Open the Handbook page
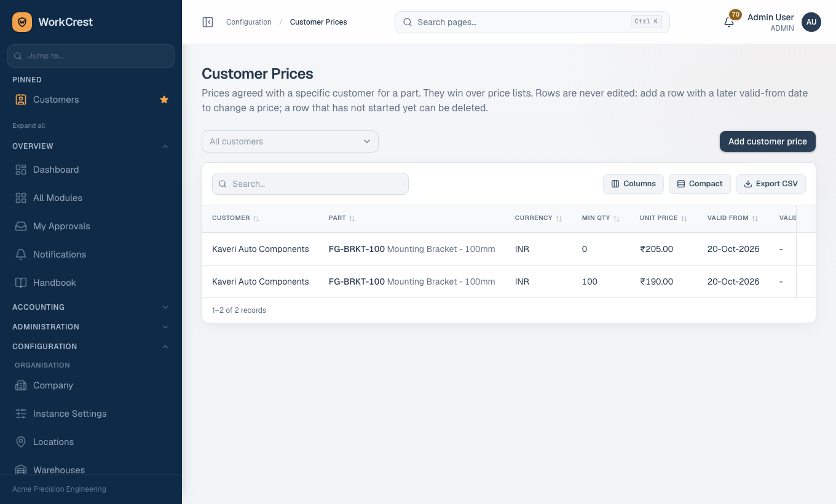Viewport: 836px width, 504px height. pos(91,283)
